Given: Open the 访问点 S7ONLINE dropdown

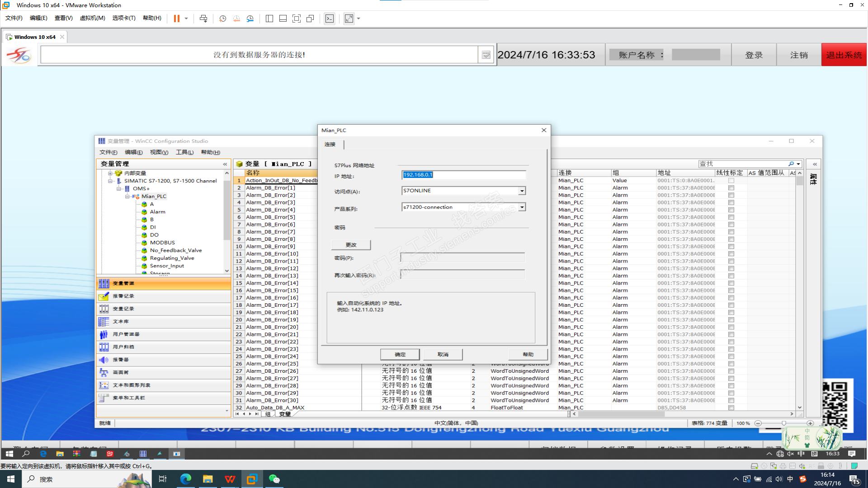Looking at the screenshot, I should coord(522,191).
